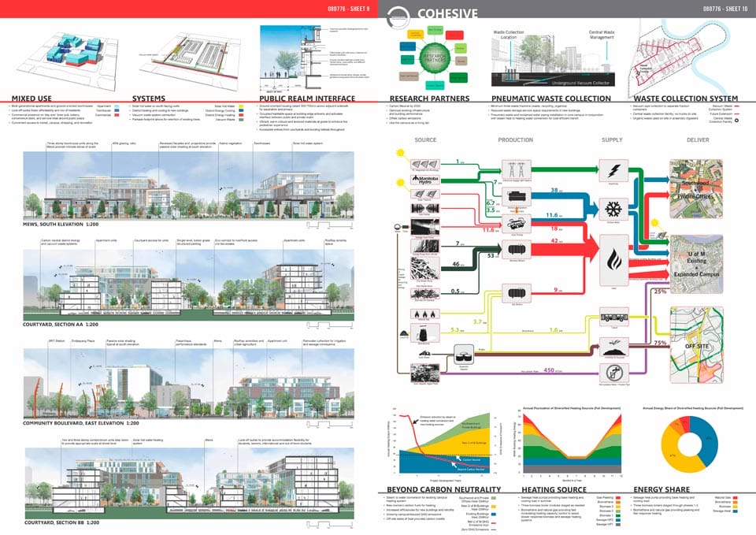The width and height of the screenshot is (756, 535).
Task: Click 'Underground Vacuum Collector' label
Action: pyautogui.click(x=580, y=83)
